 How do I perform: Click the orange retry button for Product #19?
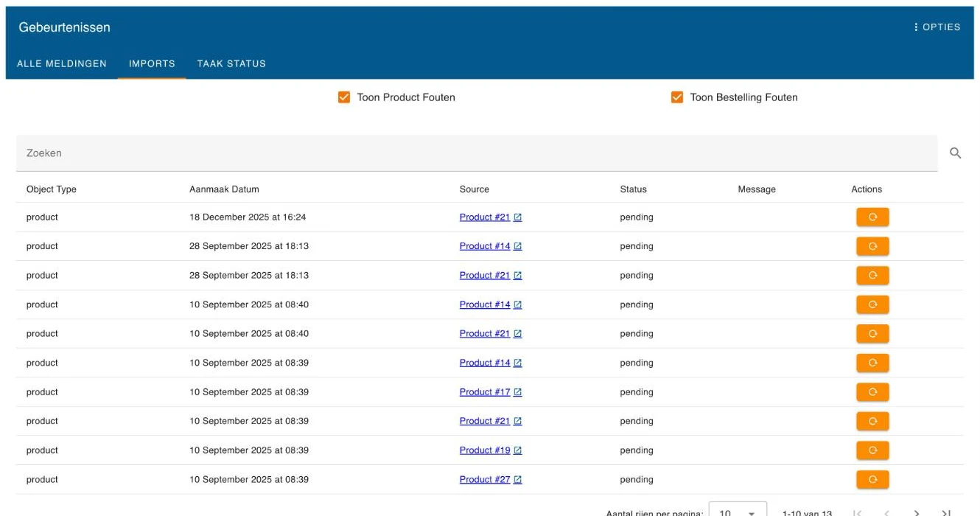(x=872, y=450)
